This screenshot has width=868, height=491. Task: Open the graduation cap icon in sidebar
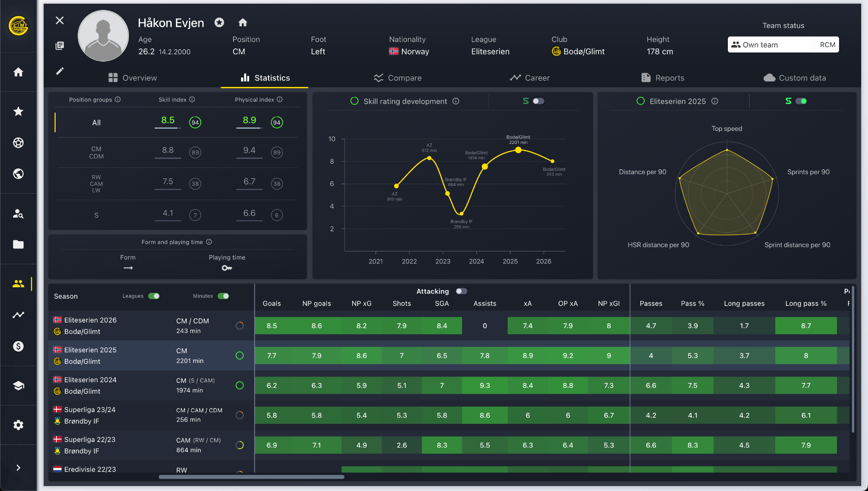point(18,386)
